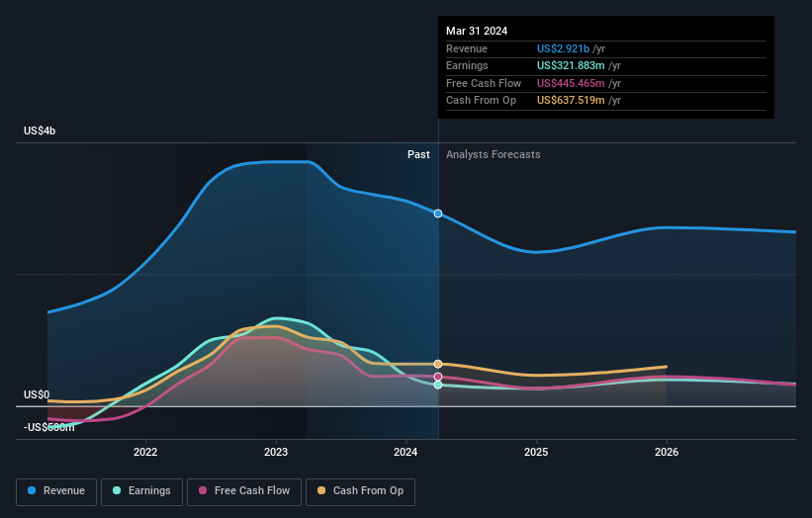Click the teal Earnings data point marker
This screenshot has width=812, height=518.
coord(438,385)
